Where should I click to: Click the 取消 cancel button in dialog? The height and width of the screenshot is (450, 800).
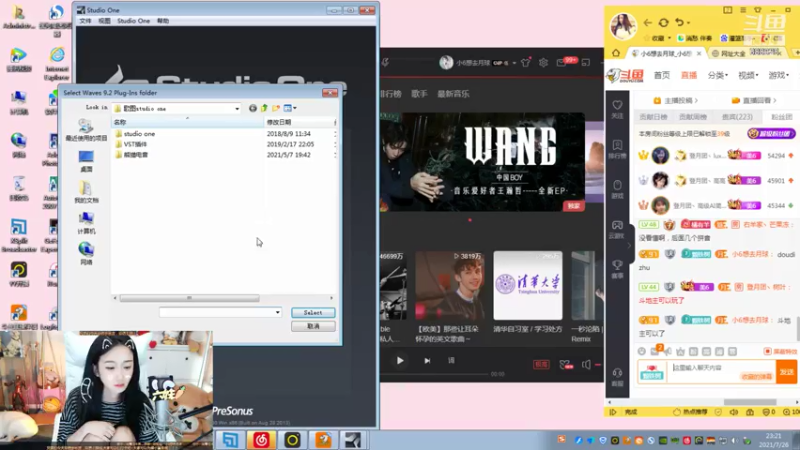(313, 326)
